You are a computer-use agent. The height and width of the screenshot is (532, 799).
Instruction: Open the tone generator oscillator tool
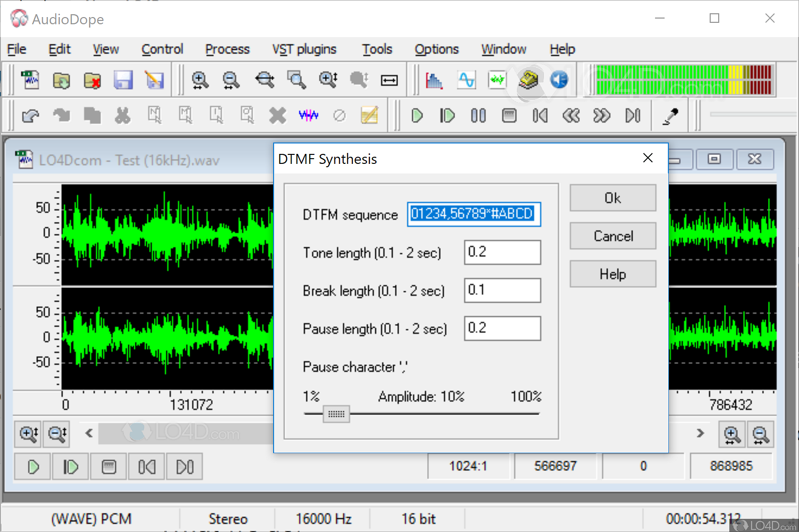click(x=466, y=80)
